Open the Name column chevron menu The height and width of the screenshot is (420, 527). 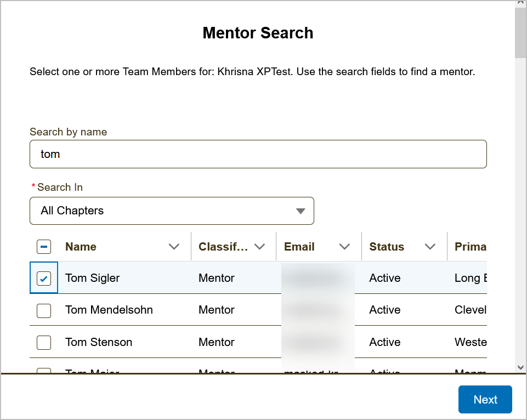point(174,247)
